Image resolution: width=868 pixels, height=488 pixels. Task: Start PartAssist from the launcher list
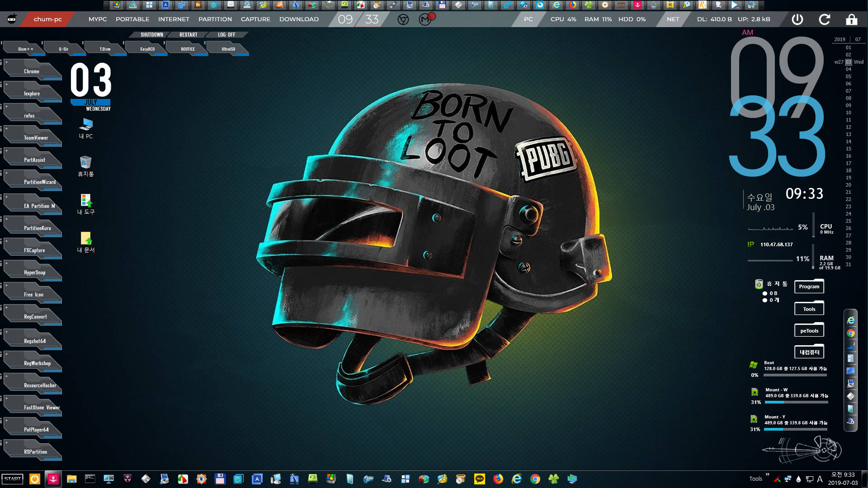tap(33, 159)
